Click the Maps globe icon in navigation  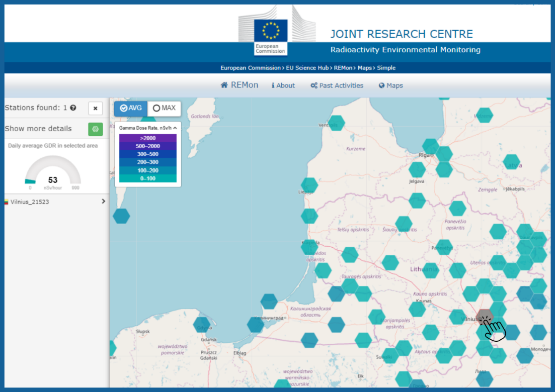tap(381, 85)
